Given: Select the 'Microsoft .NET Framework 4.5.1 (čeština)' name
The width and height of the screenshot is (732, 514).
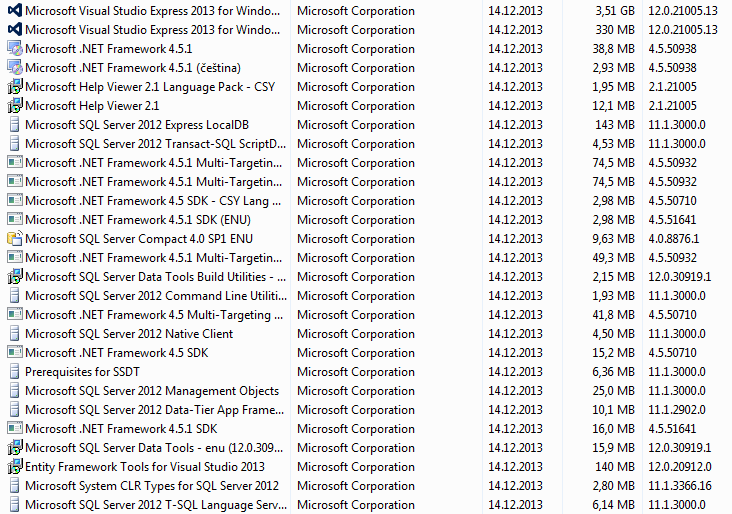Looking at the screenshot, I should [133, 68].
